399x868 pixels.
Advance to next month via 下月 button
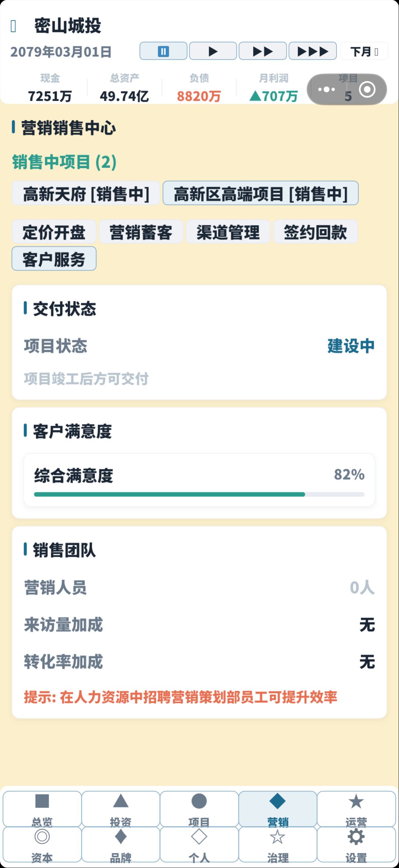(364, 51)
